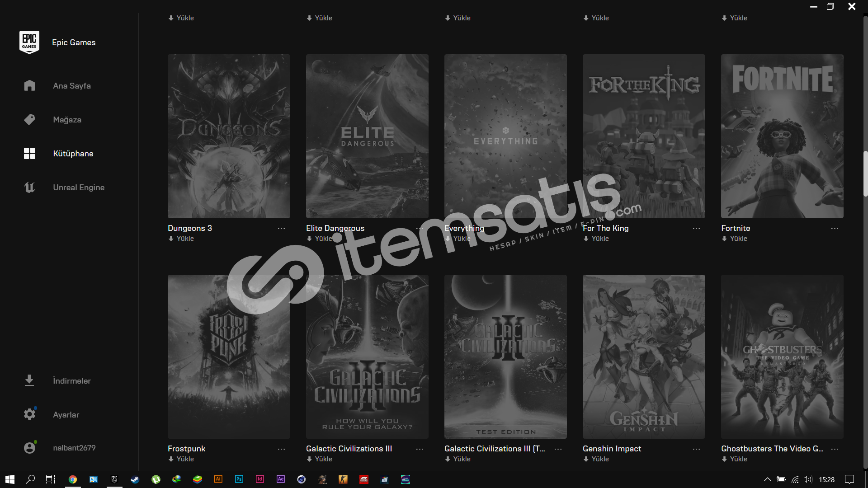This screenshot has height=488, width=868.
Task: Open the Ayarlar settings gear icon
Action: [29, 414]
